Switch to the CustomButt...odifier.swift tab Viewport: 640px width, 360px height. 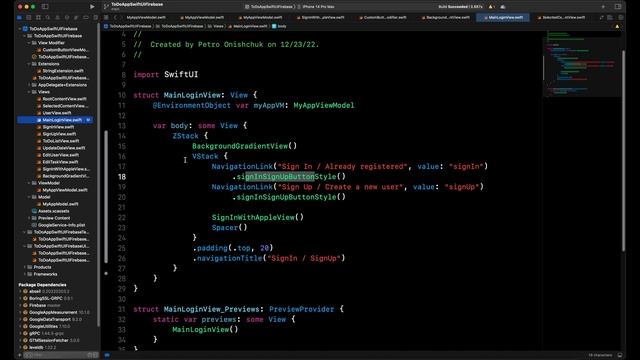pos(383,18)
